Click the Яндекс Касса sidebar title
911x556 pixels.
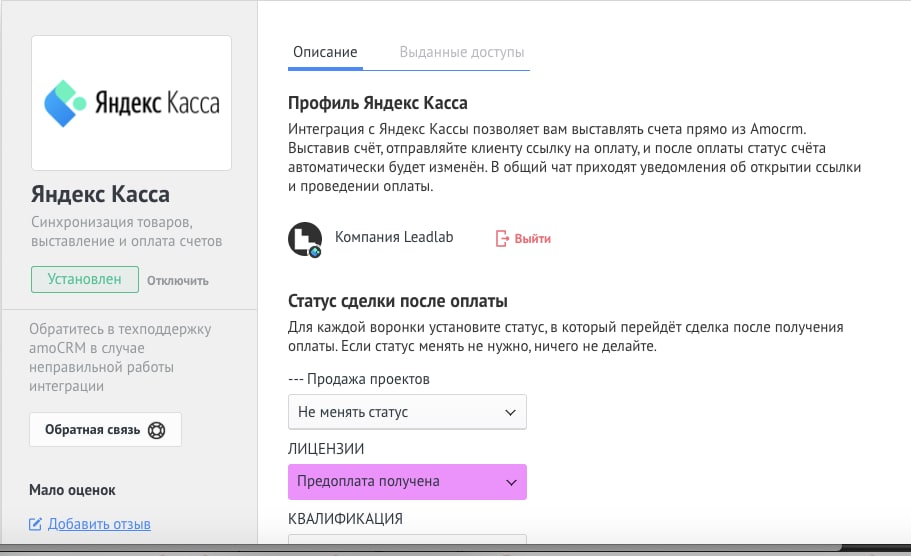pos(101,194)
